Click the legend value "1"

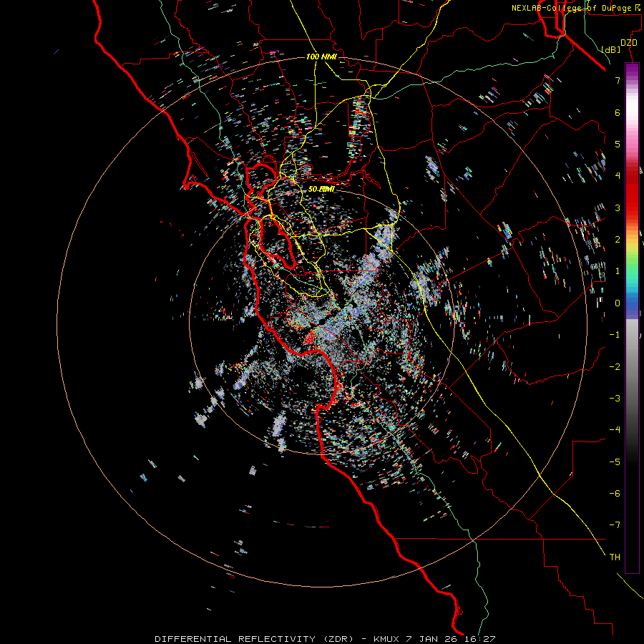[x=618, y=271]
